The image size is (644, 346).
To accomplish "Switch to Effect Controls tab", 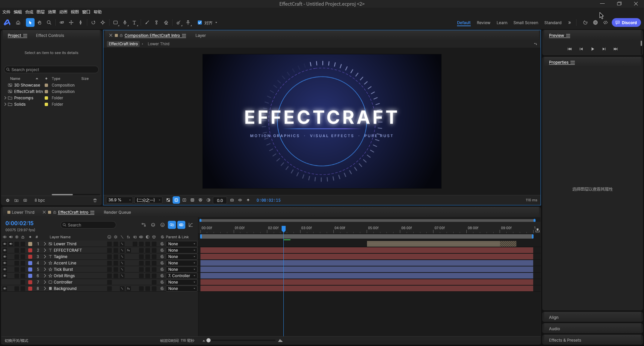I will pos(50,35).
